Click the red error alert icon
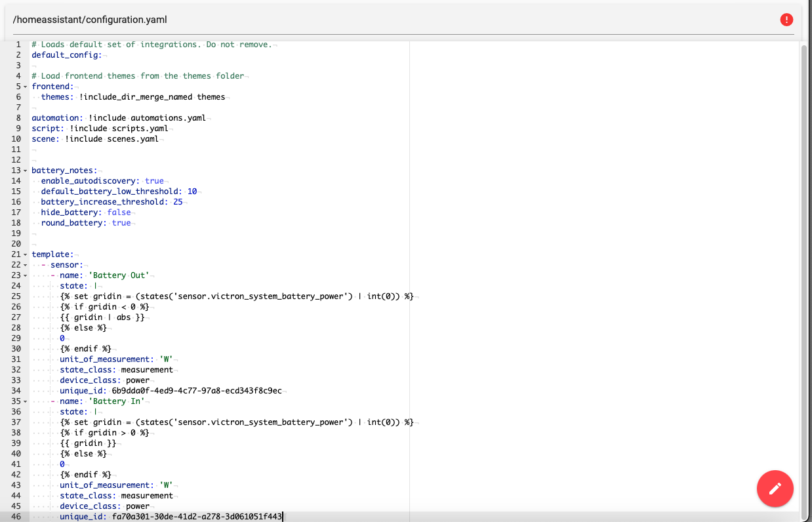This screenshot has height=522, width=812. pyautogui.click(x=786, y=20)
